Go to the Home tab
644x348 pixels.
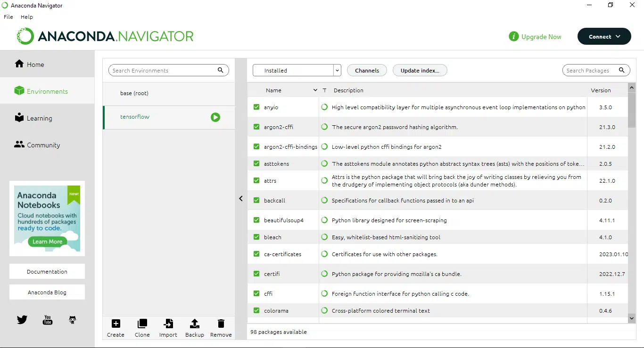point(47,64)
